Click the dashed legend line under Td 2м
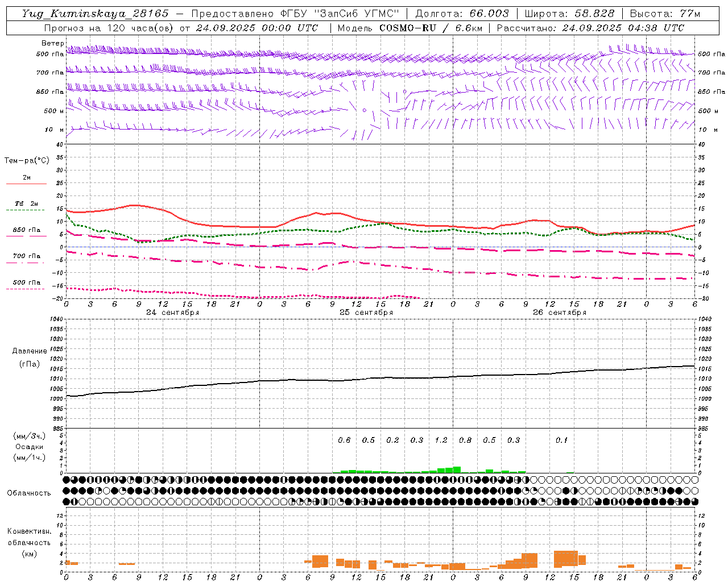This screenshot has height=582, width=728. point(25,210)
